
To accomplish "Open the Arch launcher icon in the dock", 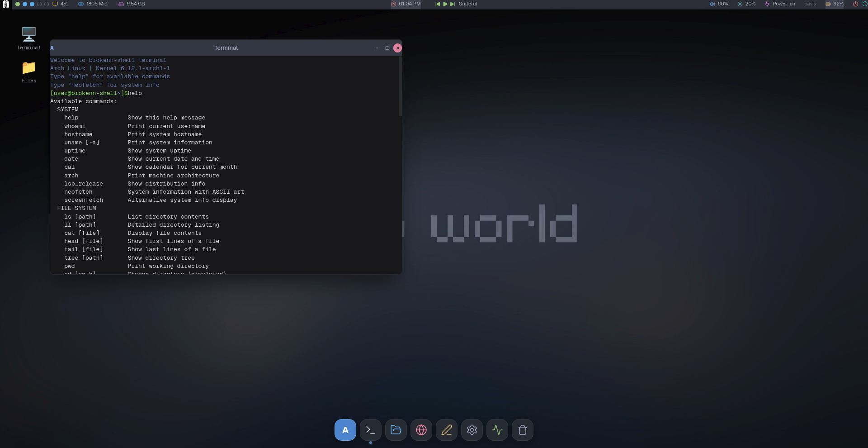I will click(345, 430).
